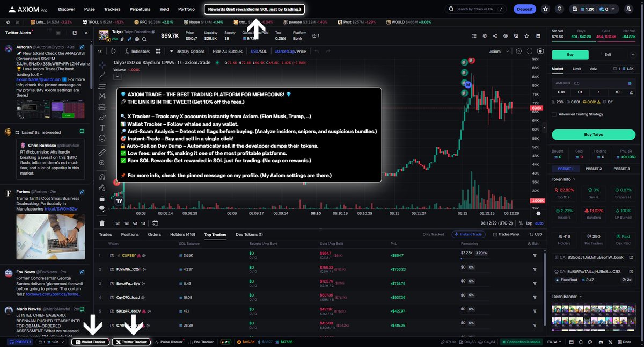Click the X icon in bottom bar
This screenshot has width=644, height=347.
coord(610,342)
